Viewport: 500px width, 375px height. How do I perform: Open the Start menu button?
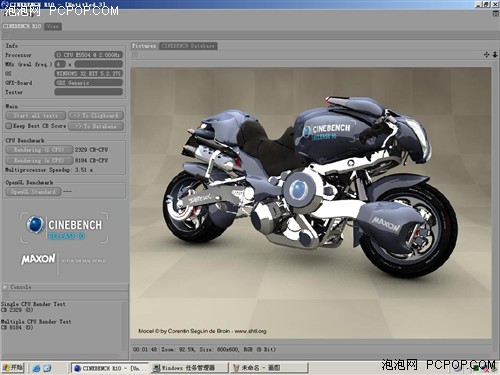(13, 368)
